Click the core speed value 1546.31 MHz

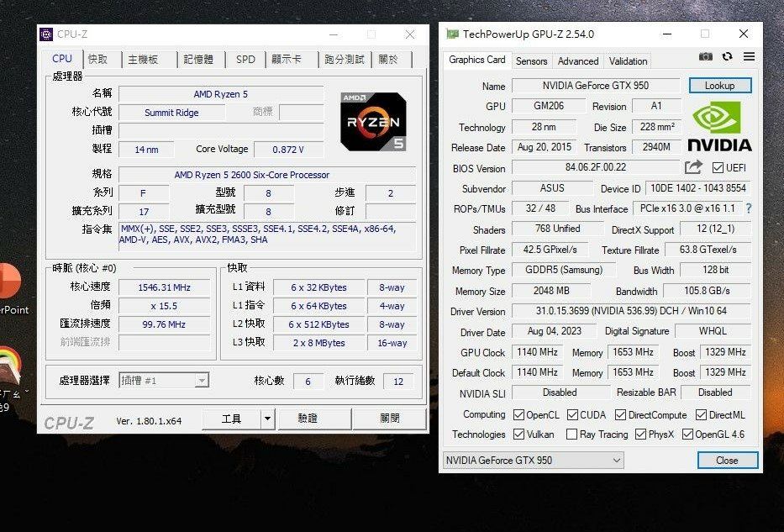point(165,287)
